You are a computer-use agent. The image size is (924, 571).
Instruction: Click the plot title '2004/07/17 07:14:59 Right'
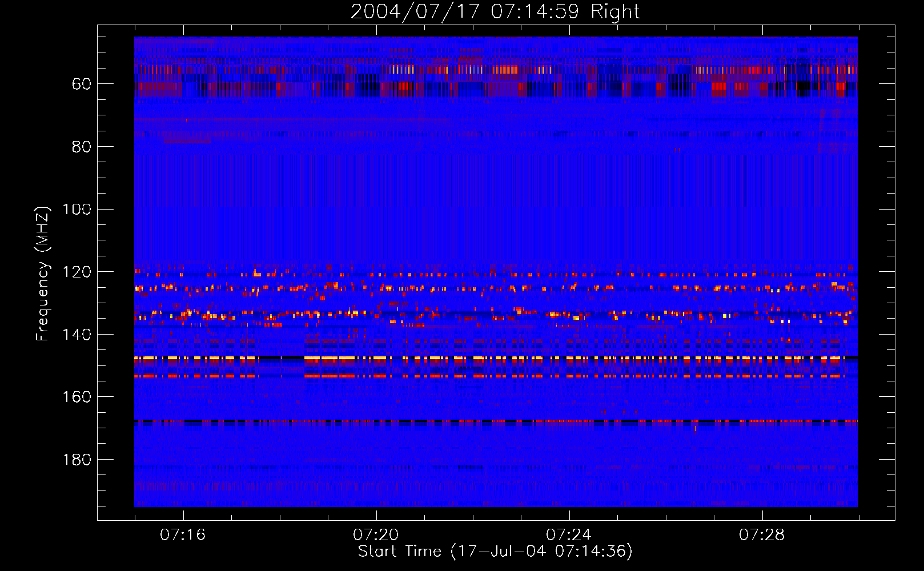click(x=495, y=11)
